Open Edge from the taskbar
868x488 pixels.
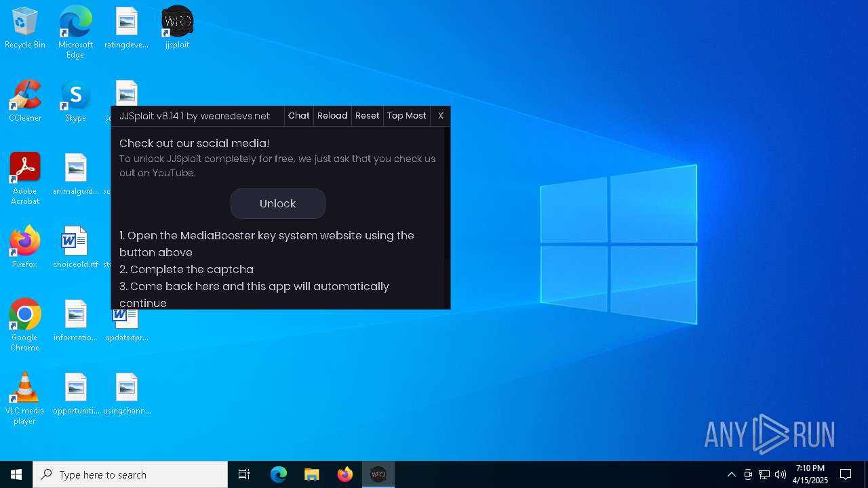(x=279, y=474)
